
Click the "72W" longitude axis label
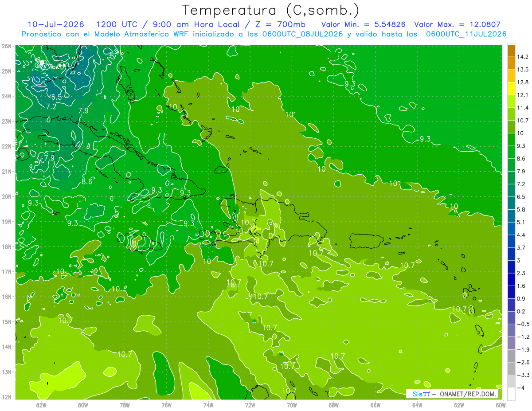pyautogui.click(x=250, y=405)
